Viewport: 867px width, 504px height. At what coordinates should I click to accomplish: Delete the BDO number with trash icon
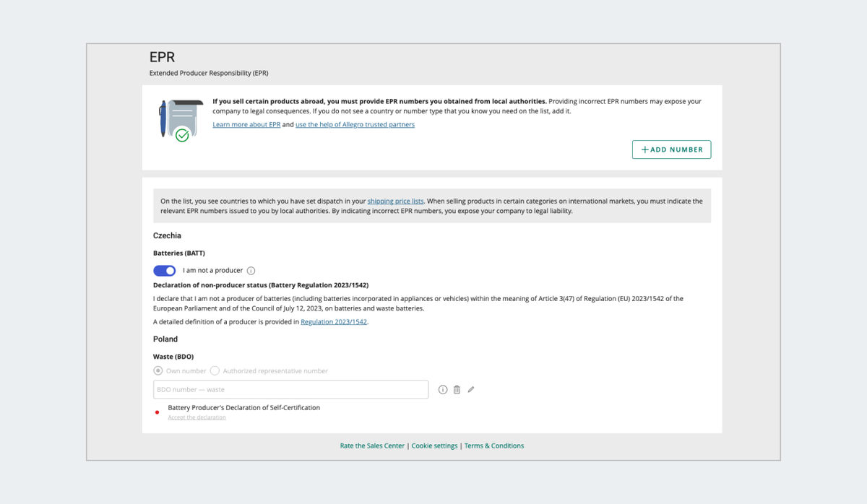(x=457, y=390)
